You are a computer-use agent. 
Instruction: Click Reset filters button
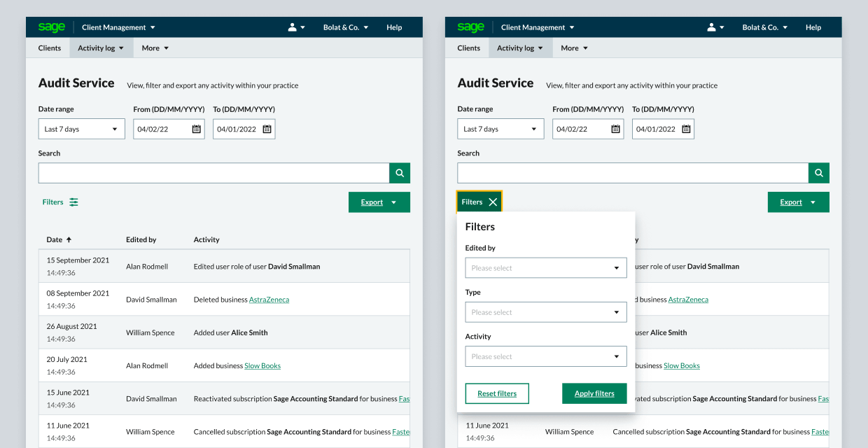(497, 393)
